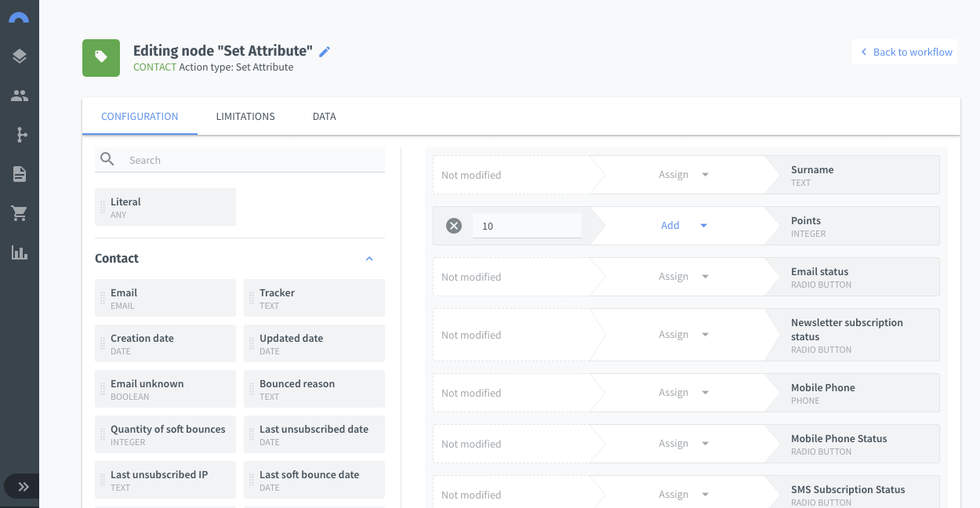Select the Bounced reason attribute card
This screenshot has width=980, height=508.
click(x=314, y=389)
